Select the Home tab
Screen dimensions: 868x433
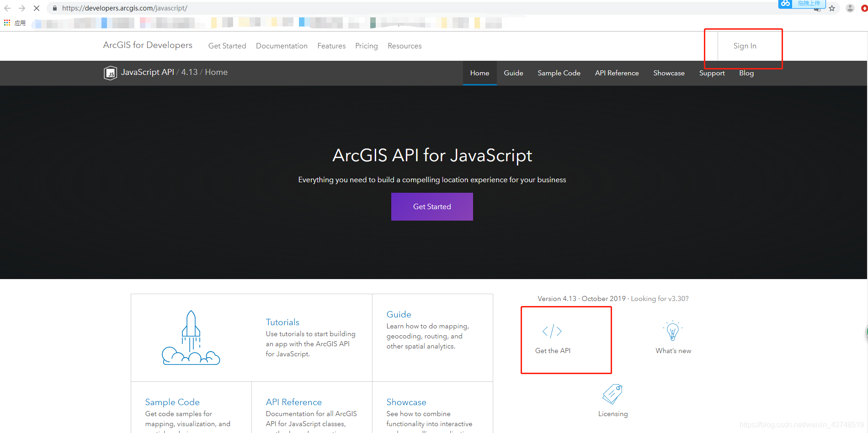[x=479, y=73]
